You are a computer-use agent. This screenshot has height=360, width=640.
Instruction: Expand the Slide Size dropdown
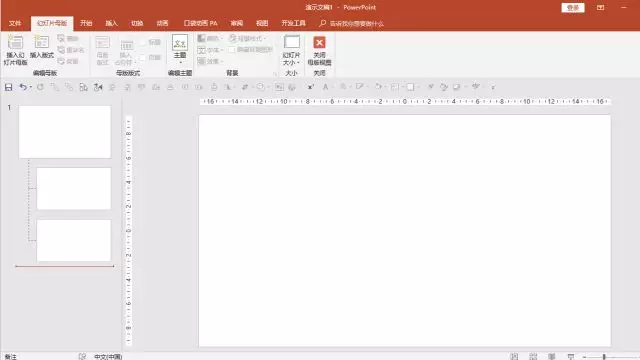[x=291, y=50]
